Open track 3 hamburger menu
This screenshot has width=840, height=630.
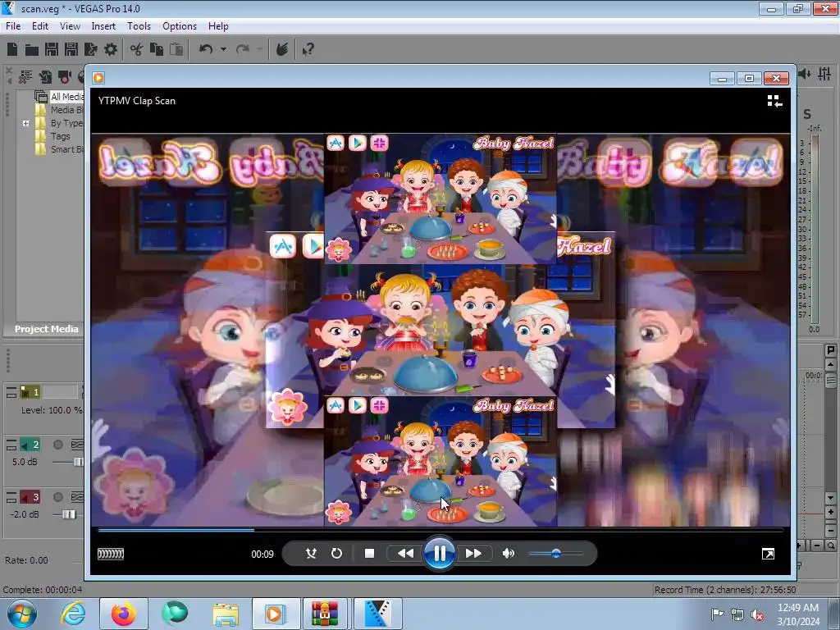tap(11, 497)
